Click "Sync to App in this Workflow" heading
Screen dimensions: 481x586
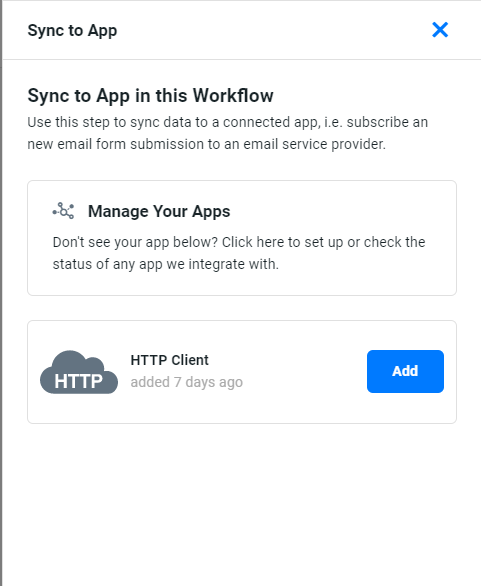(150, 96)
